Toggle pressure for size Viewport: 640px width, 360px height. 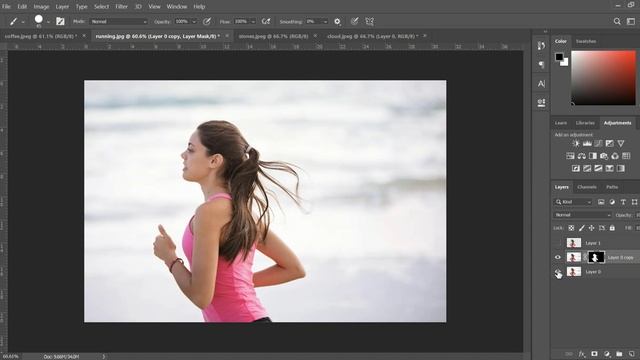click(354, 22)
